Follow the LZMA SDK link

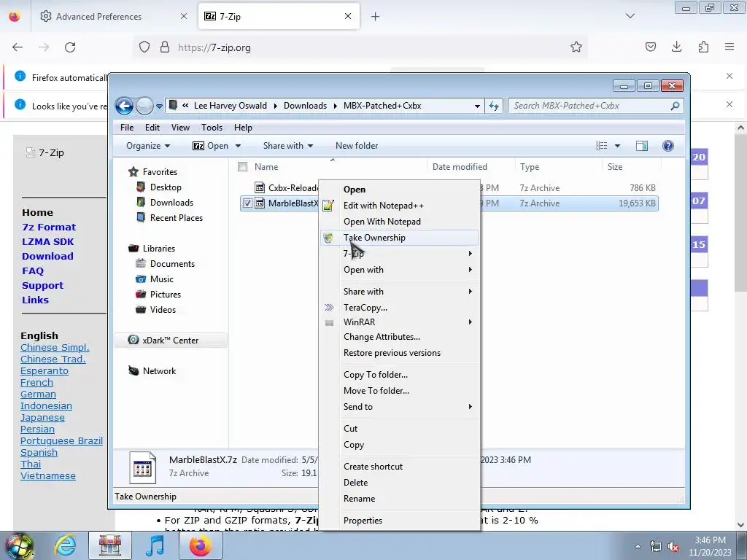point(47,241)
